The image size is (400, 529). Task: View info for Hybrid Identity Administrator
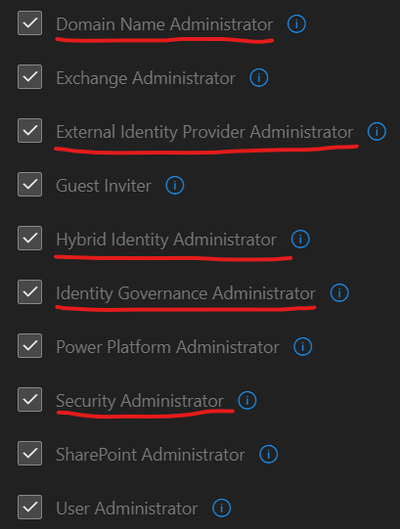[x=300, y=239]
